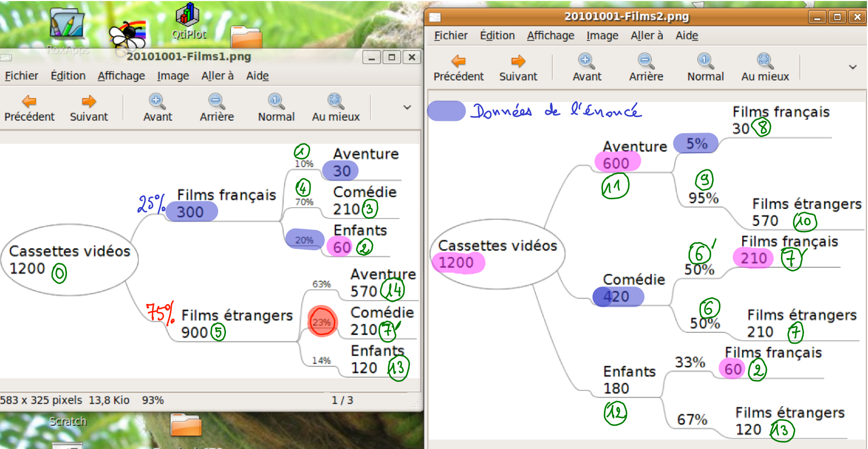Set Normal zoom in Films2 window
Screen dimensions: 868x449
click(705, 61)
